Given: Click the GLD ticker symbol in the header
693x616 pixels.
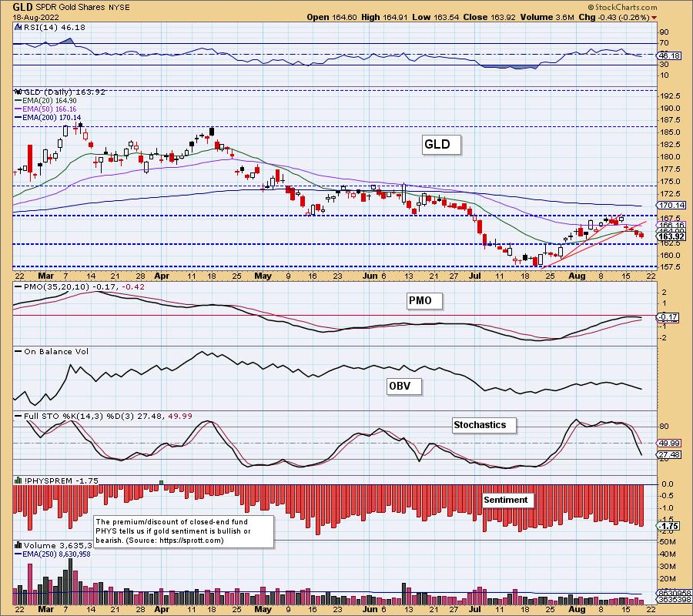Looking at the screenshot, I should pyautogui.click(x=22, y=7).
